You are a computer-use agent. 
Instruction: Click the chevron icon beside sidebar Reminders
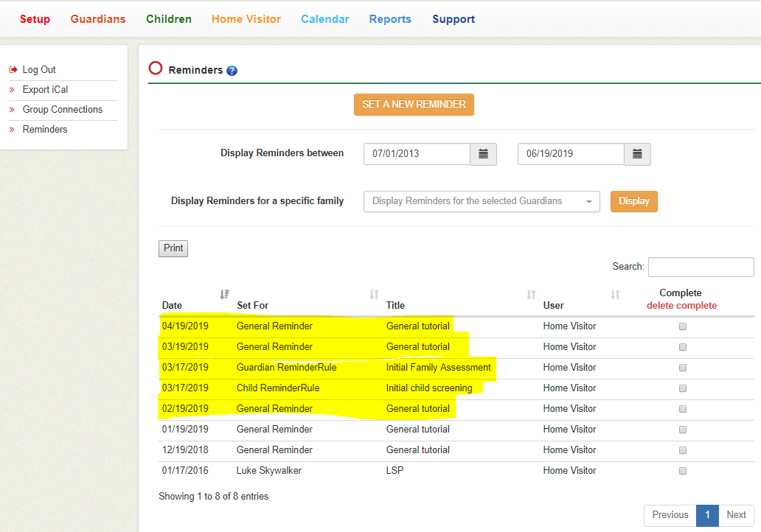(x=12, y=130)
